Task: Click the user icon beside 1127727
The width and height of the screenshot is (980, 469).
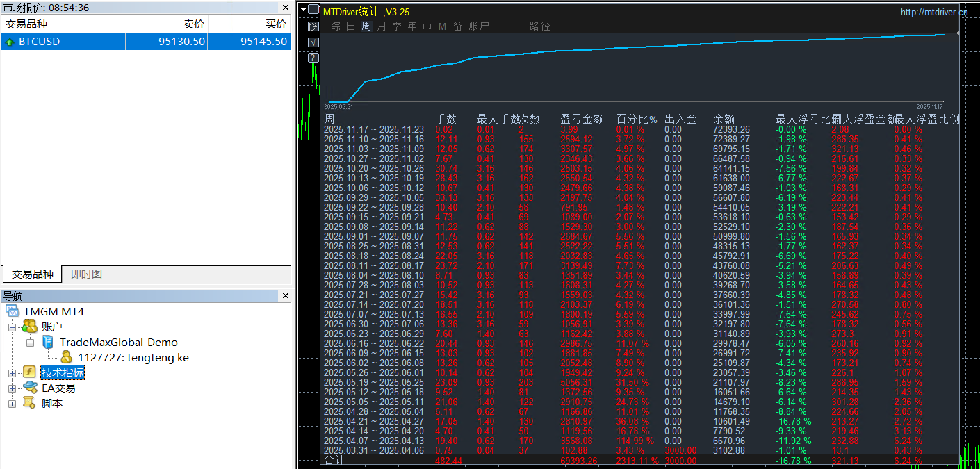Action: pos(67,357)
